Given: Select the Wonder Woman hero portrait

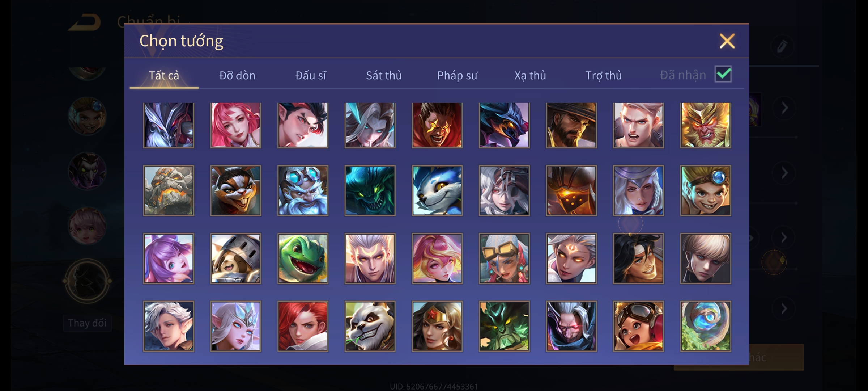Looking at the screenshot, I should [x=437, y=326].
